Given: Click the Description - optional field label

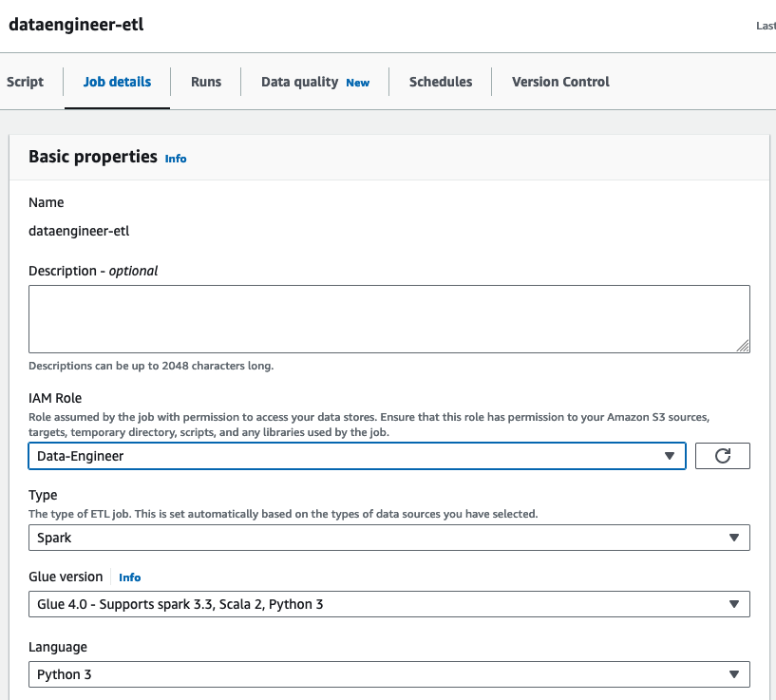Looking at the screenshot, I should 93,271.
